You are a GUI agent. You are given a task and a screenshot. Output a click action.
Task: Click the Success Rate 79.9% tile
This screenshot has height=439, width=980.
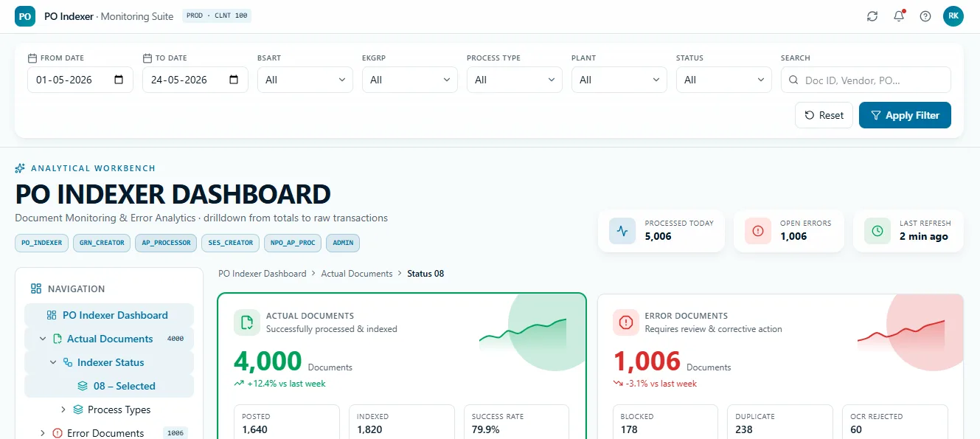[x=516, y=422]
